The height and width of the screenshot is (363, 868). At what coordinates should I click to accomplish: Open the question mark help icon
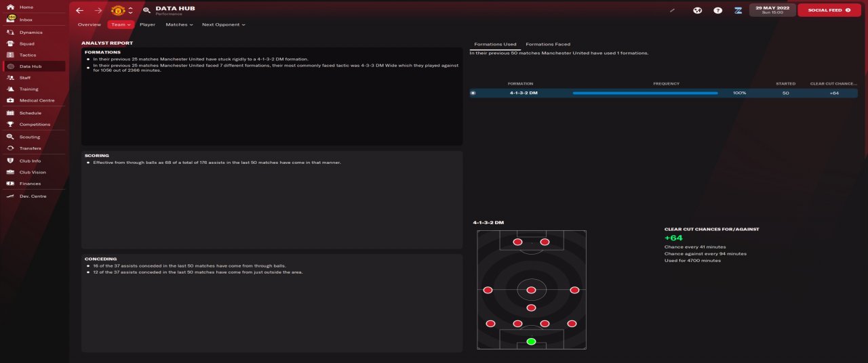[717, 10]
